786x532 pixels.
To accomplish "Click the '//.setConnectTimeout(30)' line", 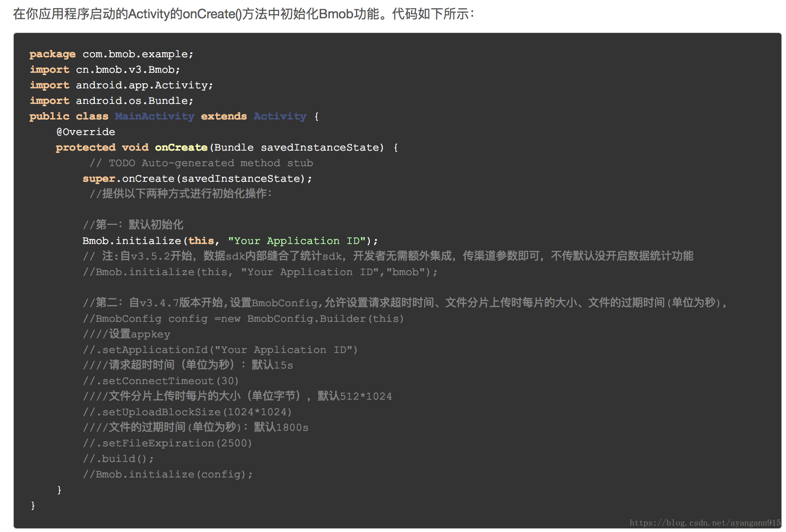I will pos(161,381).
